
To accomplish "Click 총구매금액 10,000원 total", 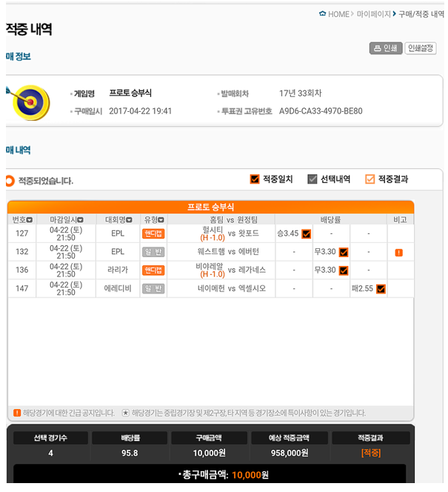I will click(223, 474).
